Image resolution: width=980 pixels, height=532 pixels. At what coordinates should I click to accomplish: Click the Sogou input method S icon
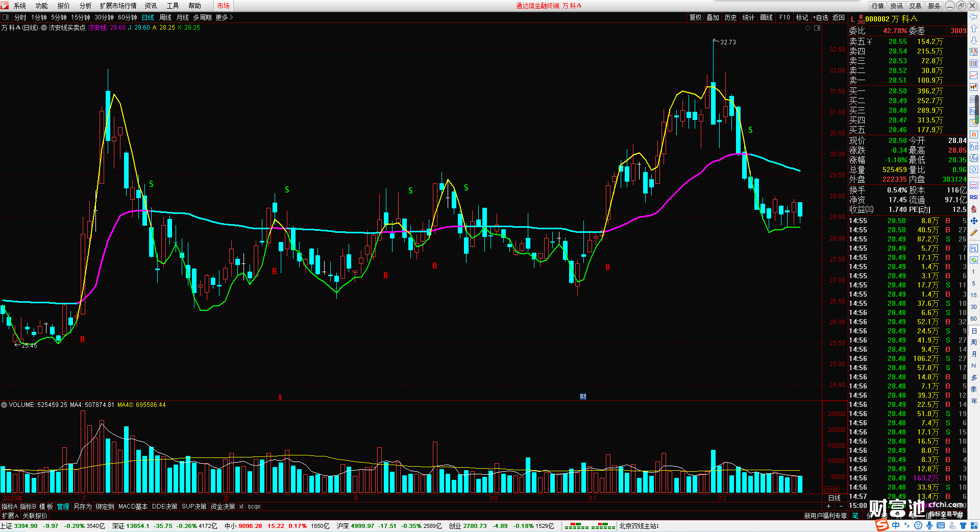(881, 525)
